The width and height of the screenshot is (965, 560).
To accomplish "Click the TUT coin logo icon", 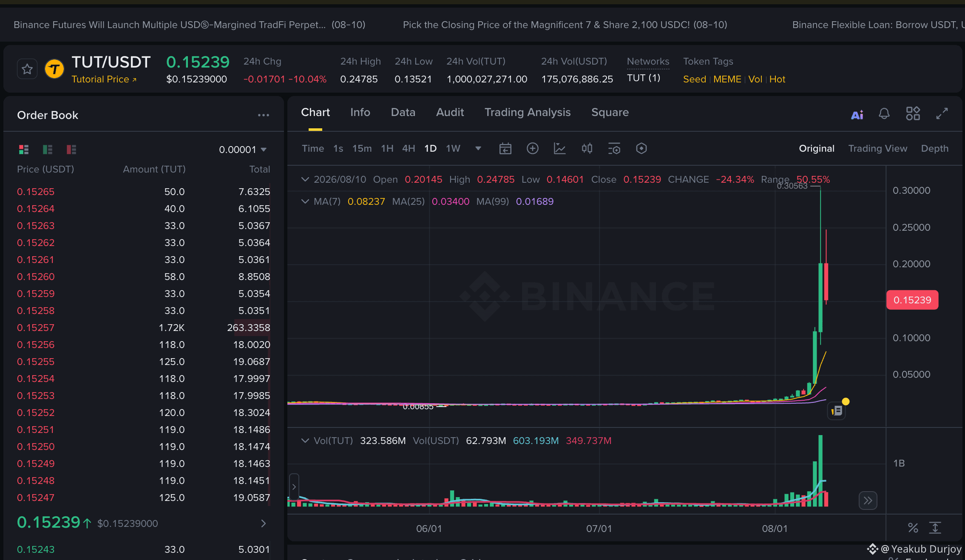I will point(54,69).
